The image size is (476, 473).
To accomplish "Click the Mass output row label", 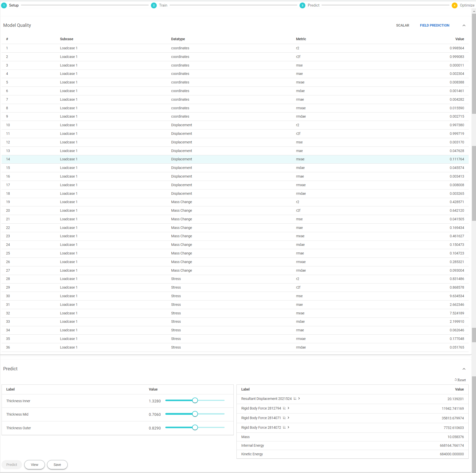I will tap(245, 437).
